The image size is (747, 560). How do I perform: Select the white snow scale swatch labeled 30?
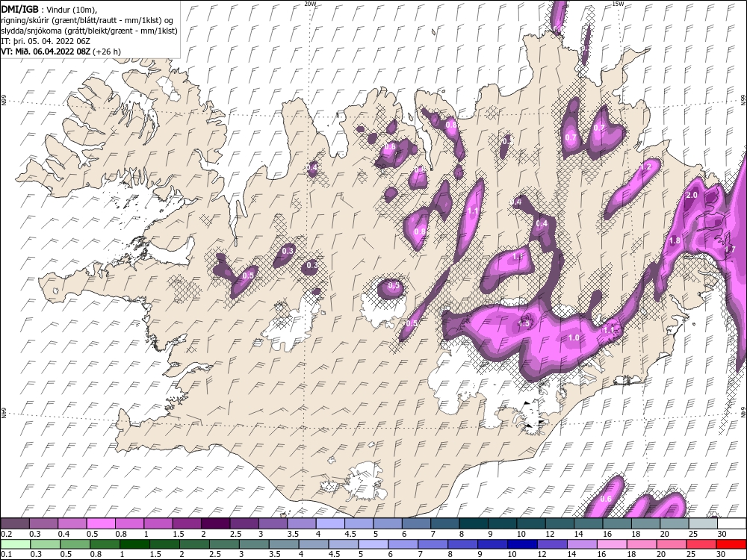[732, 524]
